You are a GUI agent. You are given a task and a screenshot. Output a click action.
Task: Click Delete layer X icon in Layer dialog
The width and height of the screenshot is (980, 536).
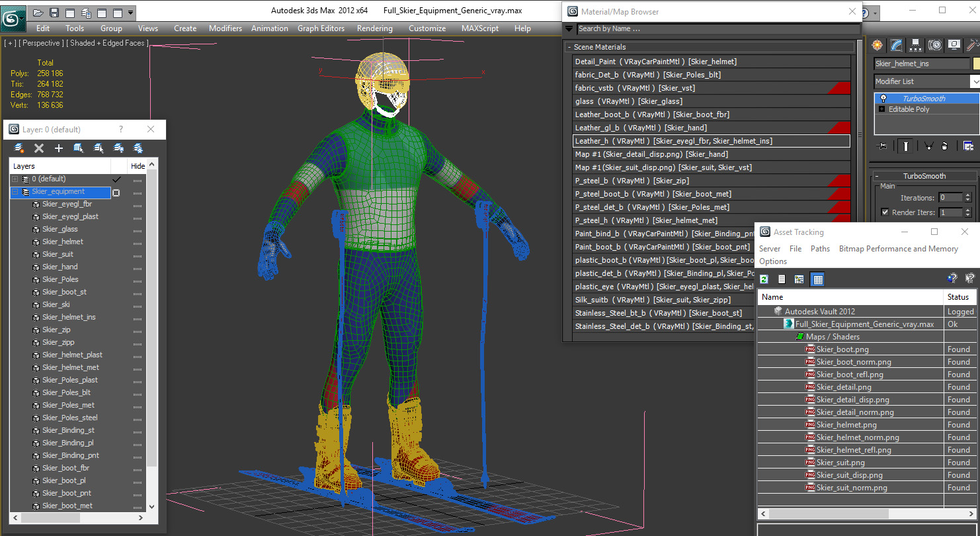[x=39, y=148]
